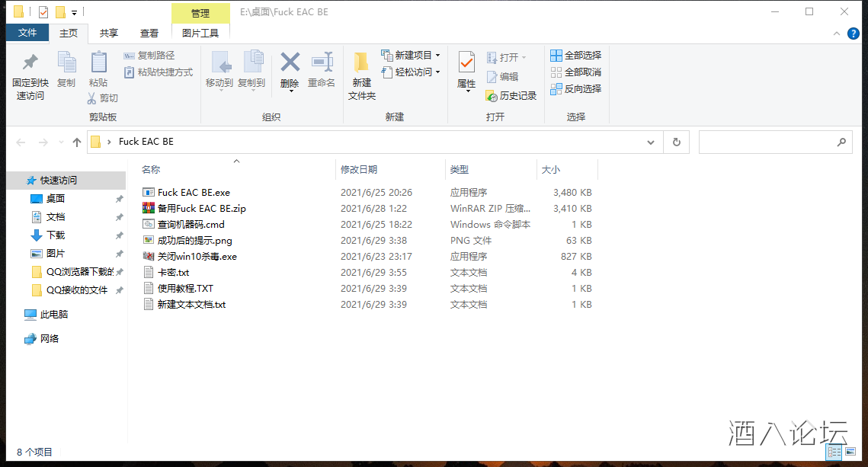
Task: Expand the address bar history dropdown
Action: coord(651,142)
